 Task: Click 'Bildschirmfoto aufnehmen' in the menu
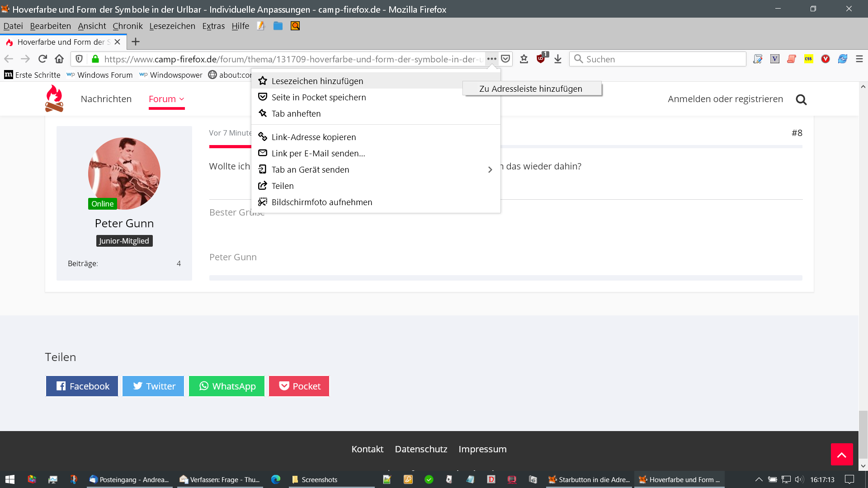(x=321, y=202)
